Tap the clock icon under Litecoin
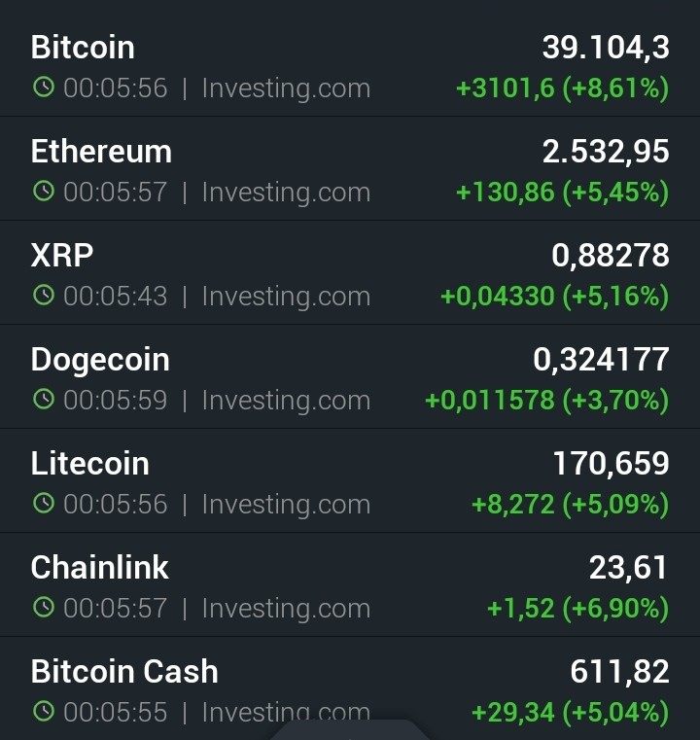Image resolution: width=700 pixels, height=740 pixels. [44, 503]
